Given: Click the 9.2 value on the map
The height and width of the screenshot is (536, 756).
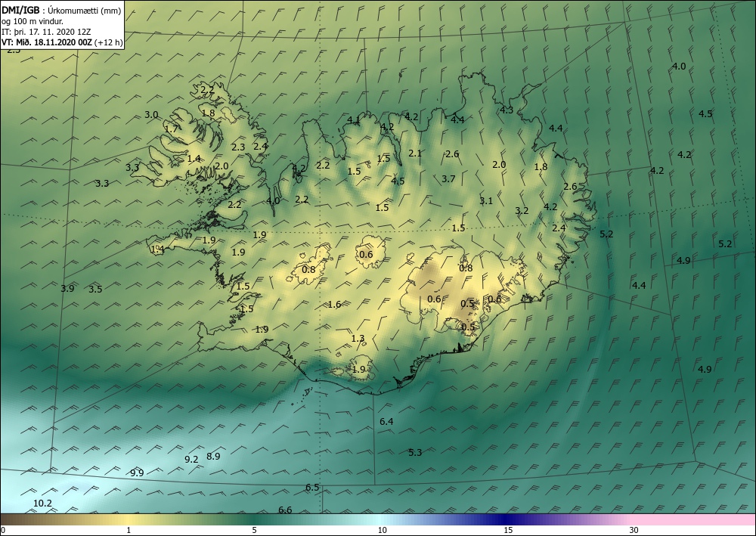Looking at the screenshot, I should pyautogui.click(x=191, y=459).
